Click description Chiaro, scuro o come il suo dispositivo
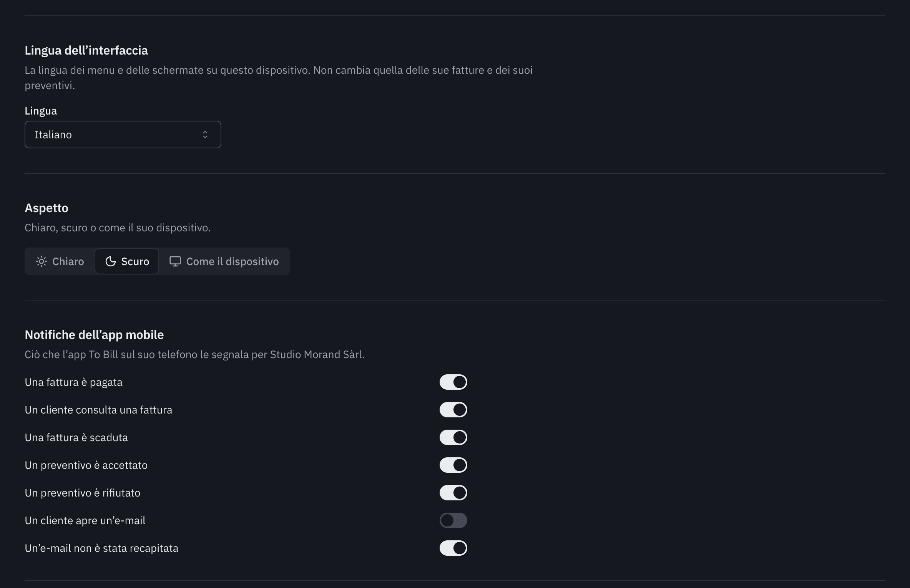The height and width of the screenshot is (588, 910). (118, 228)
